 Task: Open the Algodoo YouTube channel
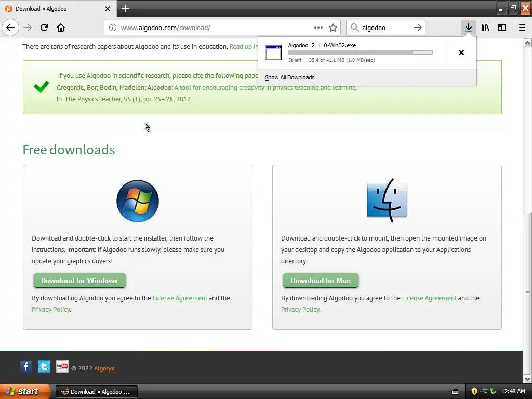[62, 366]
